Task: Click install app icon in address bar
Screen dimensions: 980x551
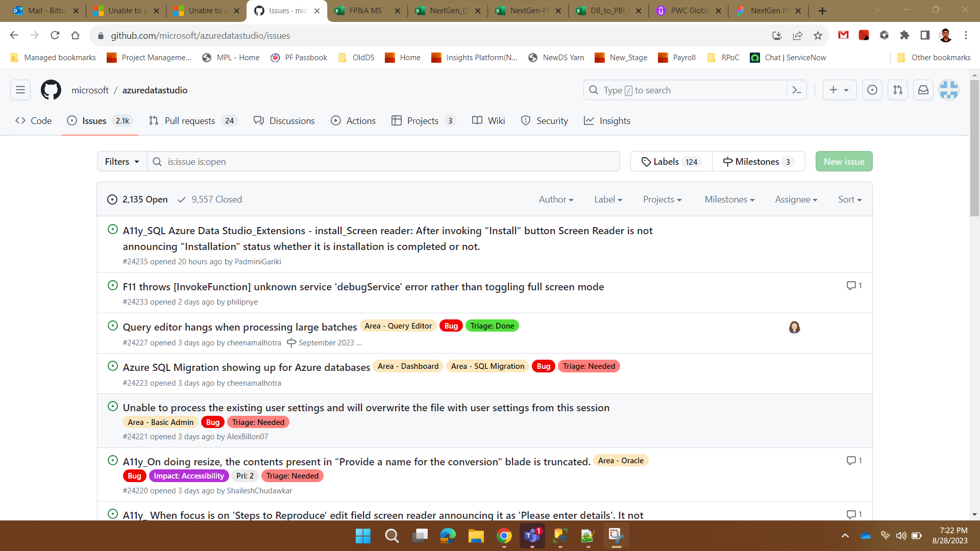Action: pos(777,35)
